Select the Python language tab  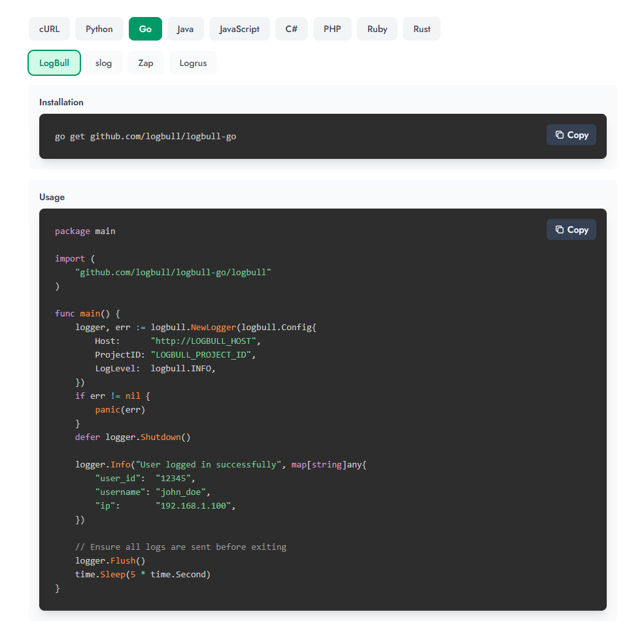coord(99,29)
